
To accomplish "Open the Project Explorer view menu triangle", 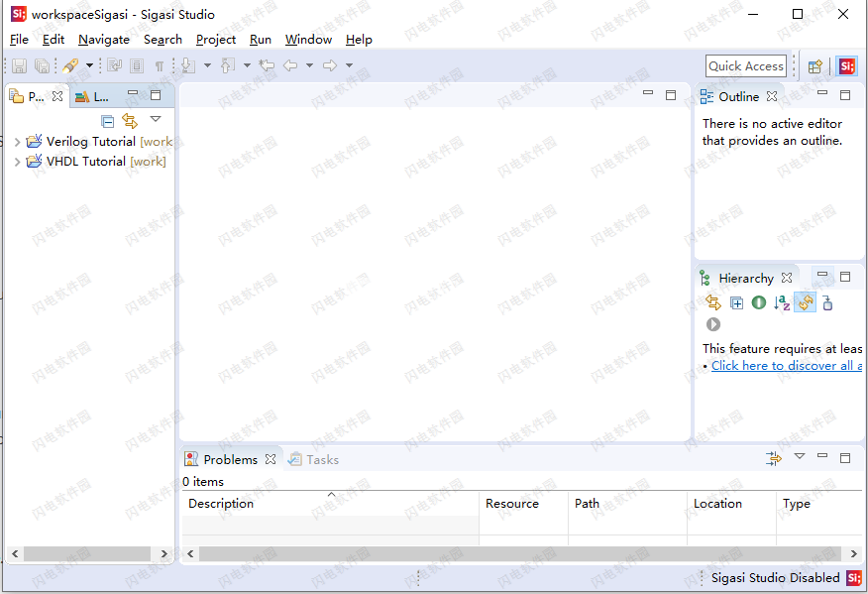I will [156, 119].
